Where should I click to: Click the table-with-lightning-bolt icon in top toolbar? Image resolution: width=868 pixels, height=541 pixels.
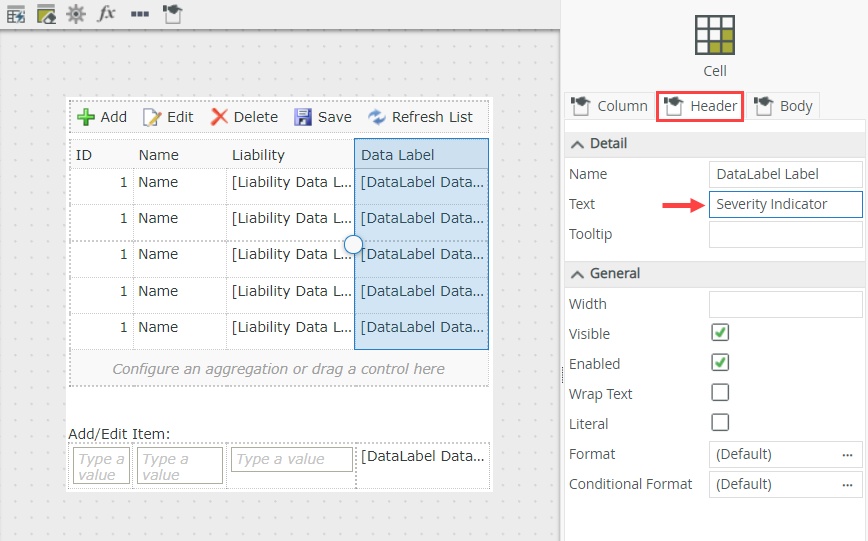(x=16, y=14)
